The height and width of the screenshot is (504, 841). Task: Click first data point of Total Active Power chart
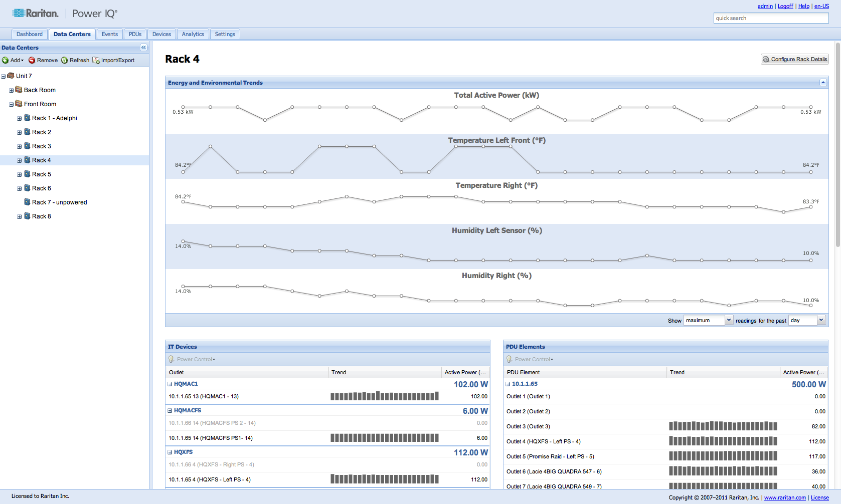183,107
